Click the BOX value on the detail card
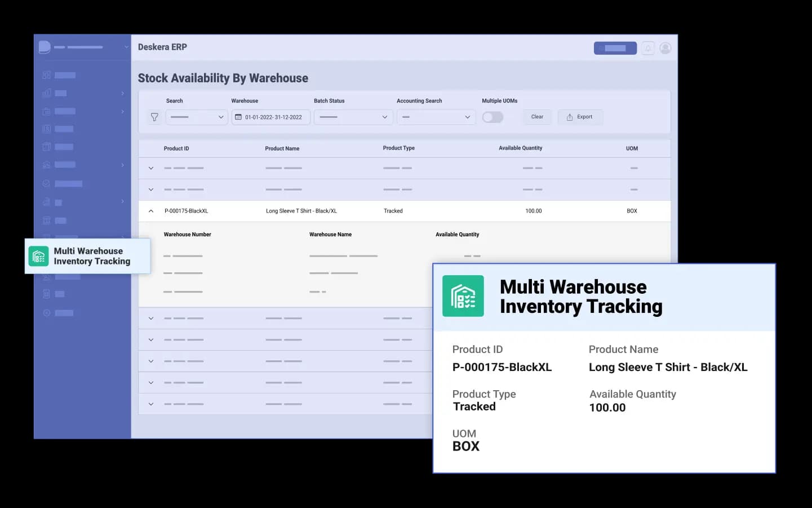The width and height of the screenshot is (812, 508). pyautogui.click(x=466, y=447)
